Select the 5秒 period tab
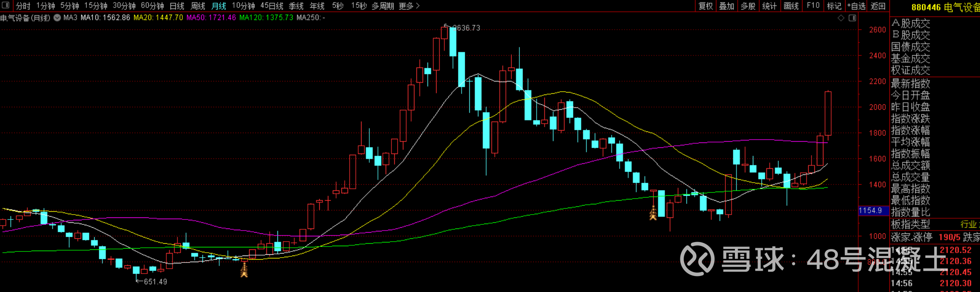The height and width of the screenshot is (292, 980). click(x=338, y=6)
